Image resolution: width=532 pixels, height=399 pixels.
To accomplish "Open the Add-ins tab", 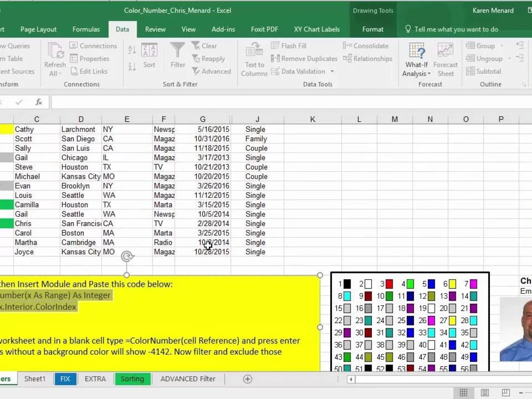I will (223, 29).
